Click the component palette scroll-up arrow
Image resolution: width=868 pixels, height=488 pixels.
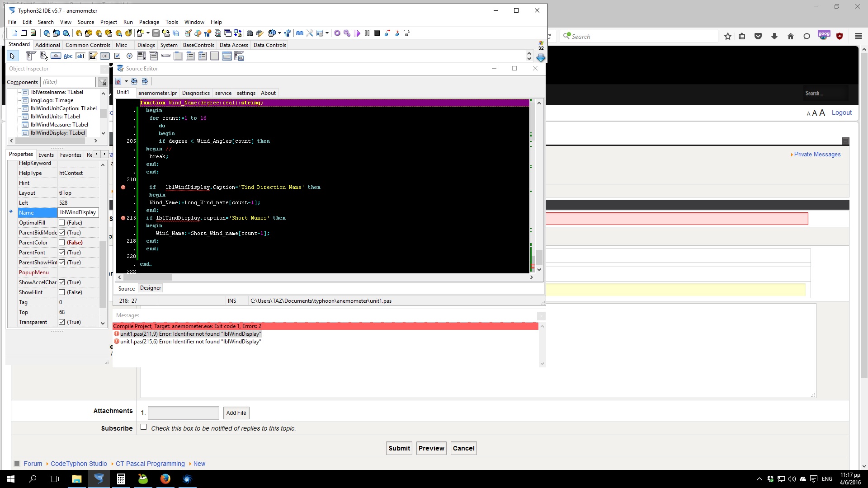tap(529, 53)
